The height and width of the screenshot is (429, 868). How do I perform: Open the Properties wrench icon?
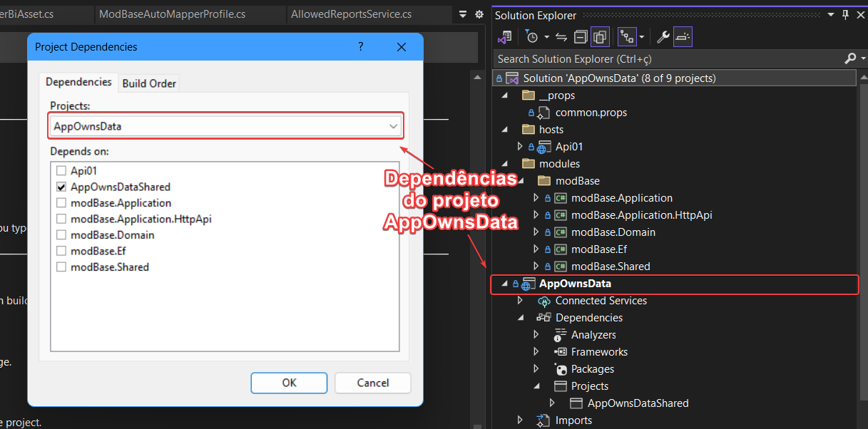pos(663,36)
